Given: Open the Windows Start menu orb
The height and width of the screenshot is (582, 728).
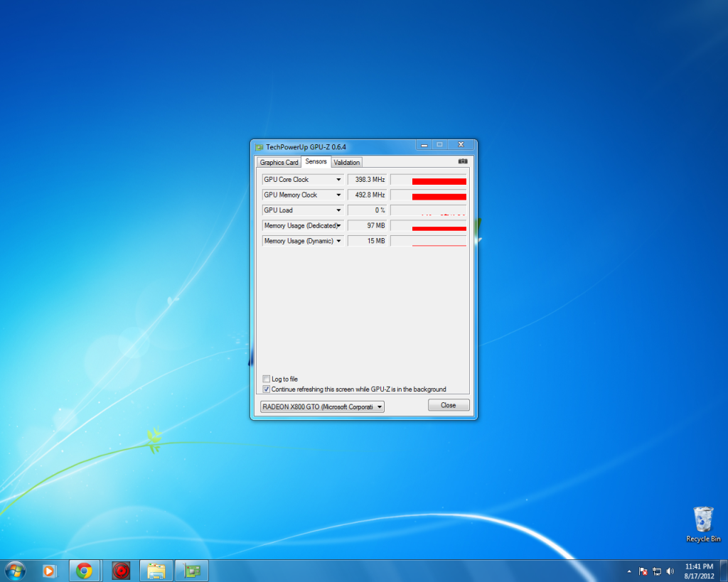Looking at the screenshot, I should click(14, 570).
